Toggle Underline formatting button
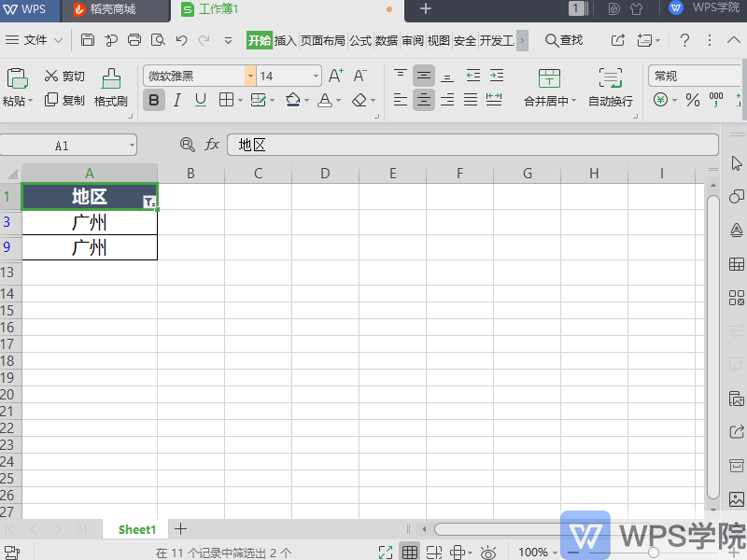 (x=199, y=100)
